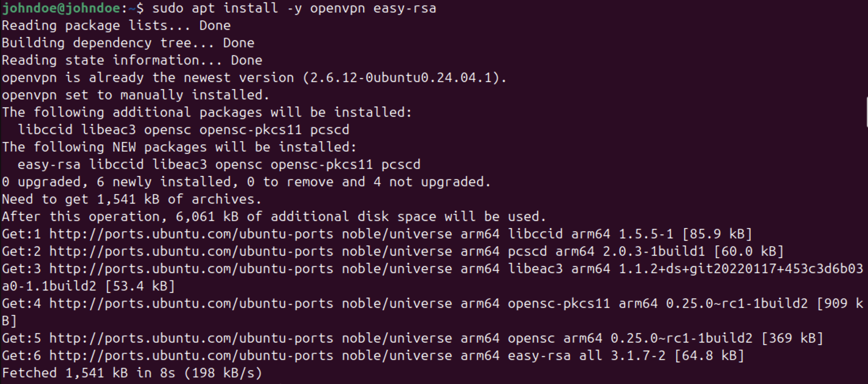Click the 'Reading state information... Done' line
This screenshot has height=384, width=868.
[x=132, y=60]
